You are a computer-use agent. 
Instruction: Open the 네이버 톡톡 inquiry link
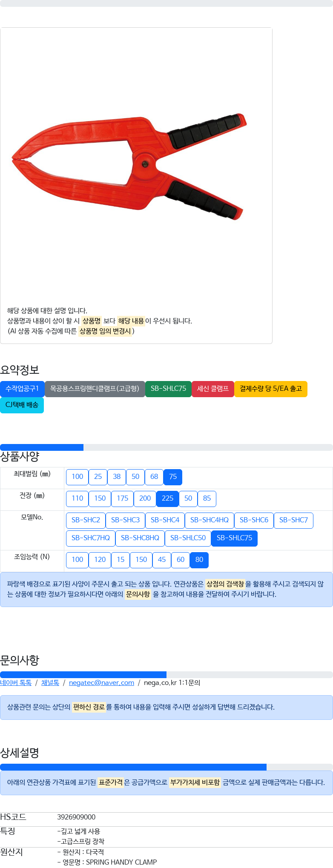point(16,683)
